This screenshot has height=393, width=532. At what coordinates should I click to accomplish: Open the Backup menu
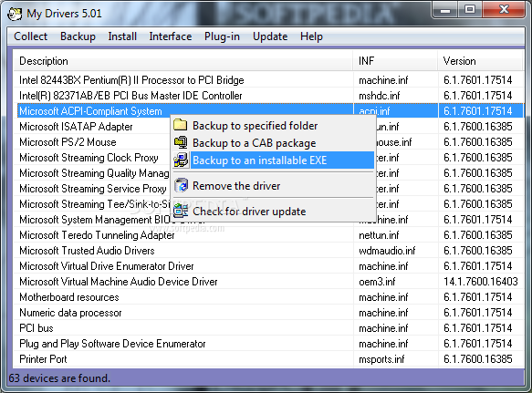(78, 36)
